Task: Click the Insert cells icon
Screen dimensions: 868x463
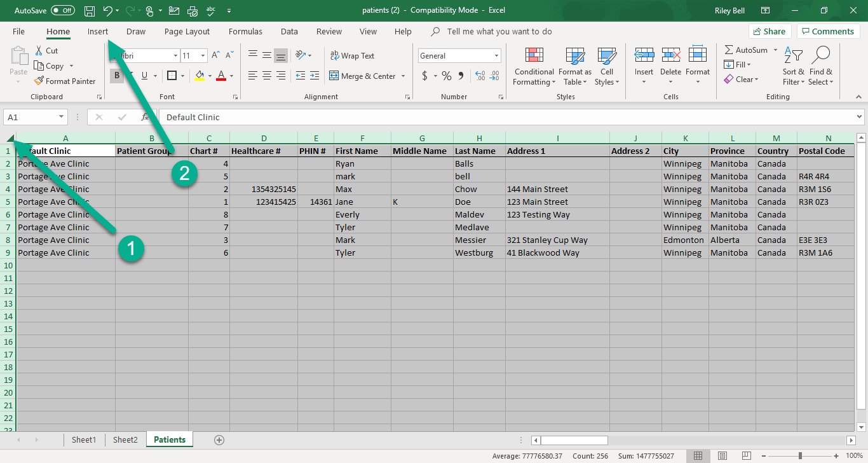Action: (644, 56)
